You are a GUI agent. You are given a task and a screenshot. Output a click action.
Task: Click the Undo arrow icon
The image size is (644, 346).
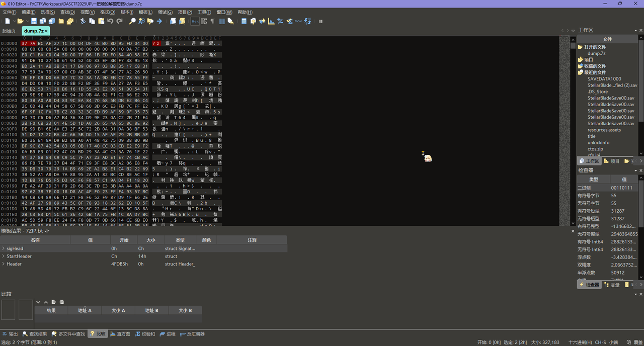(x=110, y=21)
